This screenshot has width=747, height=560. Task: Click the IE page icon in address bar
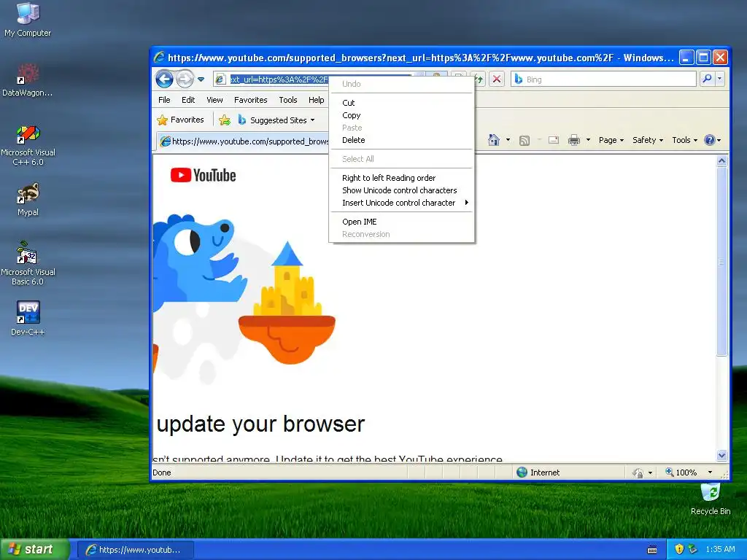[220, 79]
